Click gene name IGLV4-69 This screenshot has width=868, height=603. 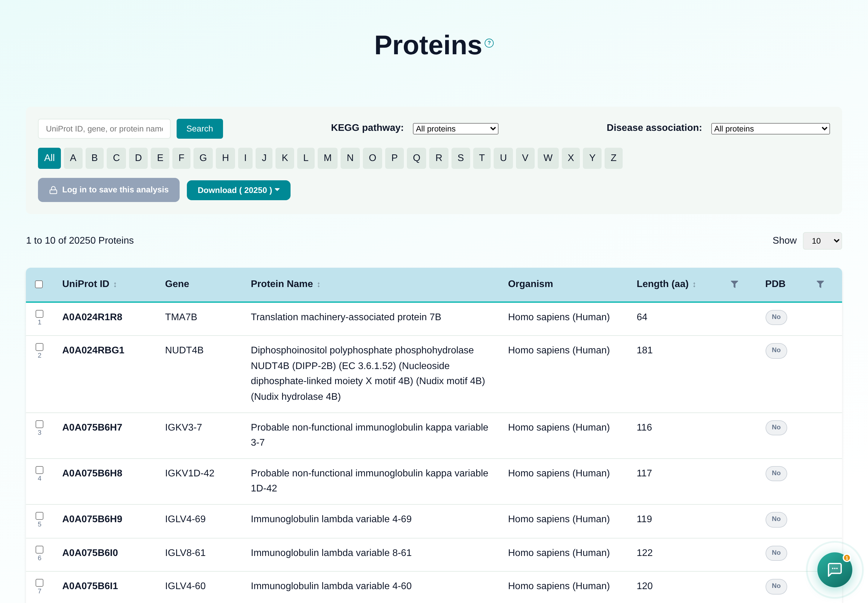185,519
